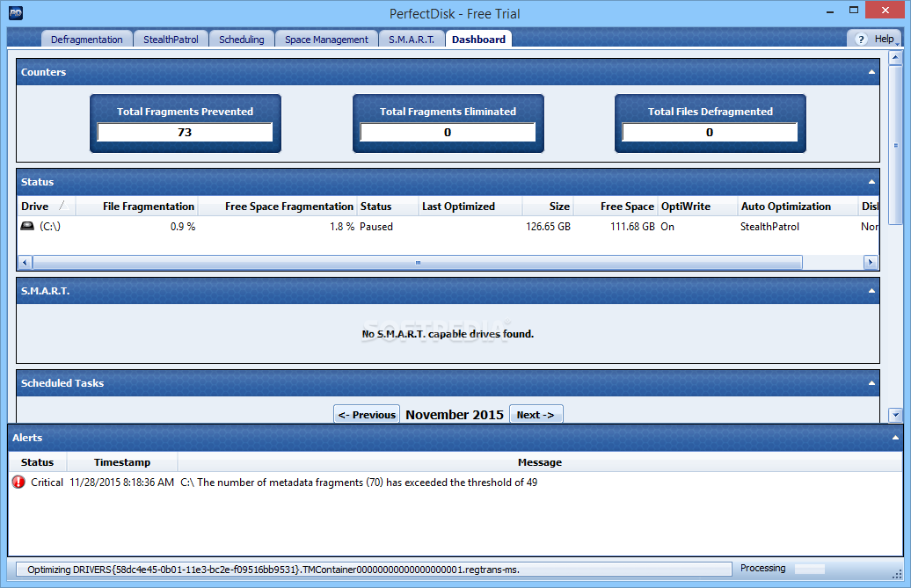Image resolution: width=911 pixels, height=588 pixels.
Task: Click the metadata fragments alert message
Action: (x=359, y=483)
